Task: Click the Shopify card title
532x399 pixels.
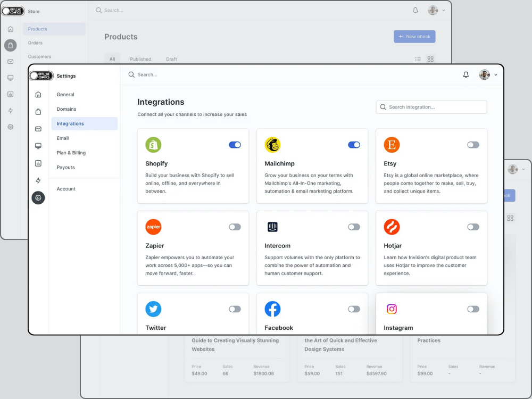Action: (x=156, y=163)
